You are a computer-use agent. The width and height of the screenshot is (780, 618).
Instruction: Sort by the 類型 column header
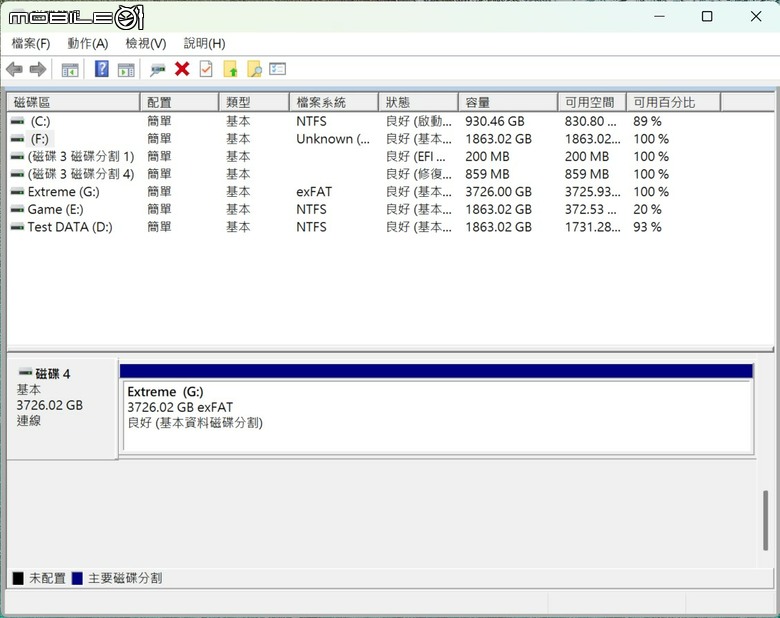click(x=254, y=103)
